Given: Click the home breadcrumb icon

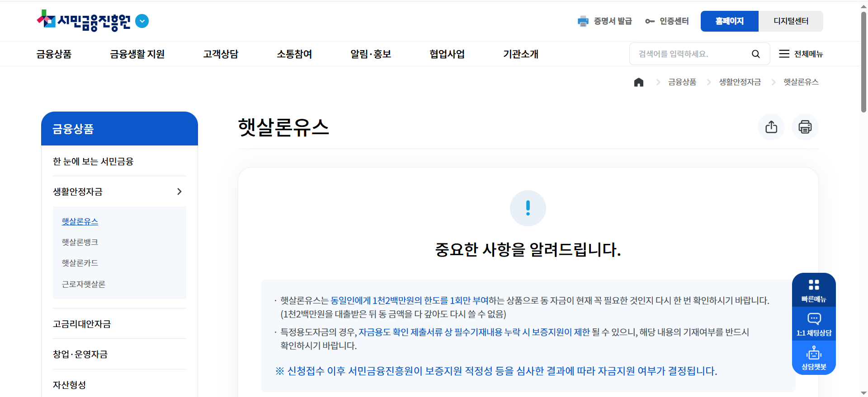Looking at the screenshot, I should pos(638,82).
